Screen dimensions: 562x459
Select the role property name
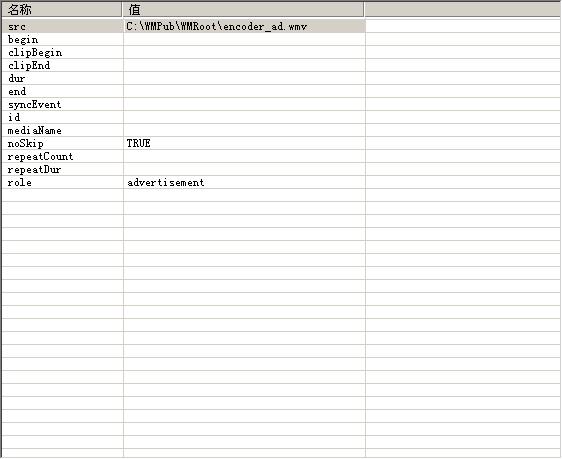tap(19, 182)
